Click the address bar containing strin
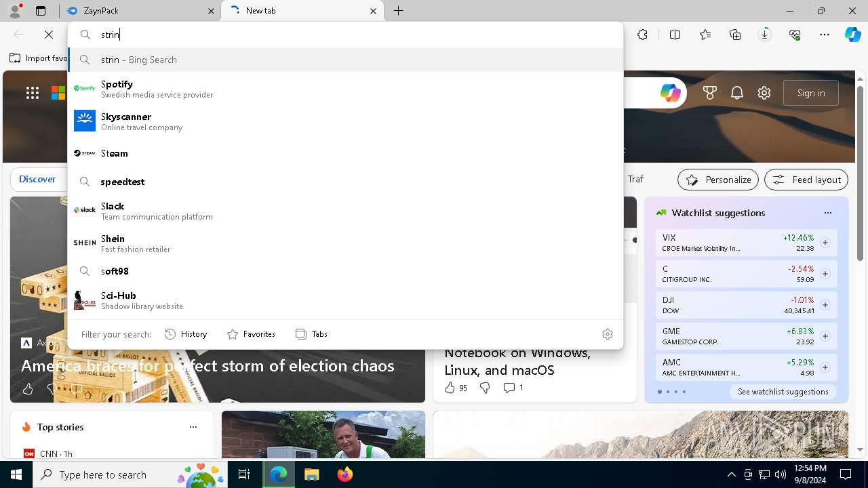Image resolution: width=868 pixels, height=488 pixels. [x=345, y=35]
